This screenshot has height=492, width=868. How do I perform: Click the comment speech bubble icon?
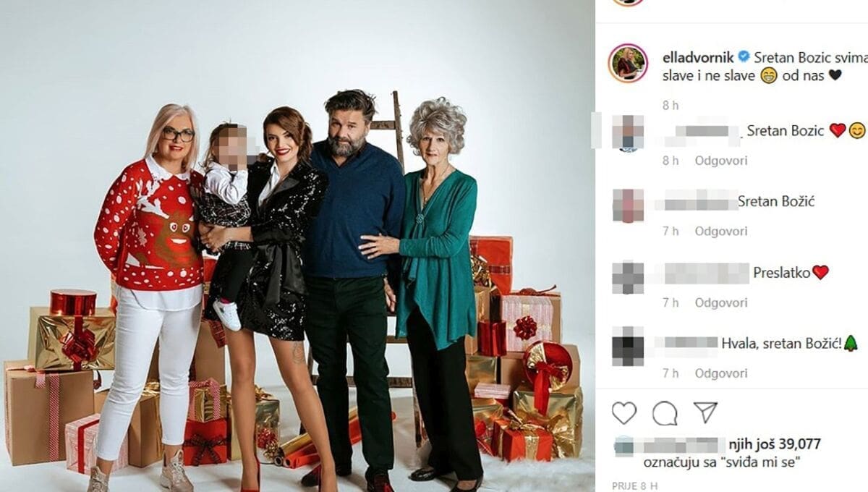tap(664, 412)
